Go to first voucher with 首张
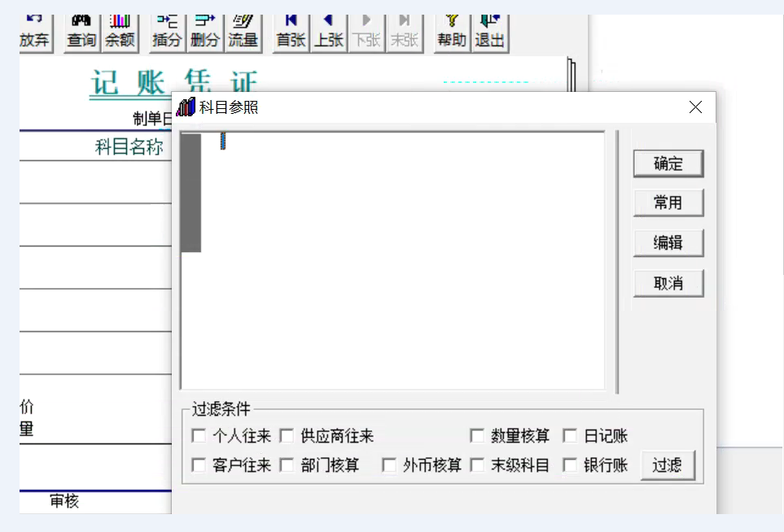This screenshot has width=784, height=532. [291, 33]
